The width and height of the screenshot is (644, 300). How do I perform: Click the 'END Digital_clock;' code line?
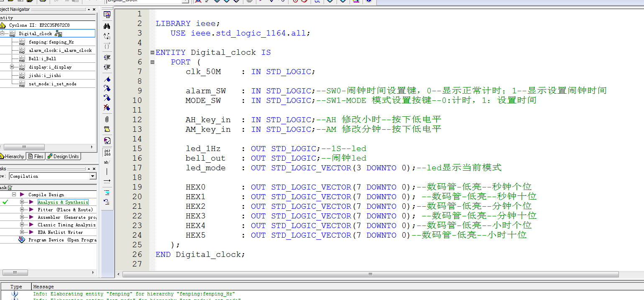[200, 254]
